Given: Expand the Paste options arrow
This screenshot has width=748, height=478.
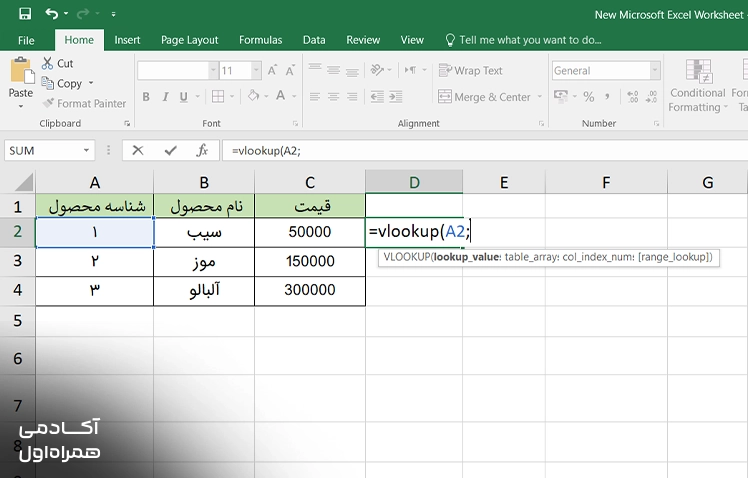Looking at the screenshot, I should [x=21, y=106].
